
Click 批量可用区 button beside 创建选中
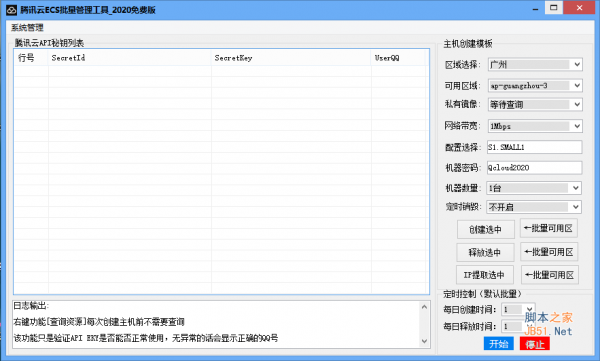click(x=549, y=229)
